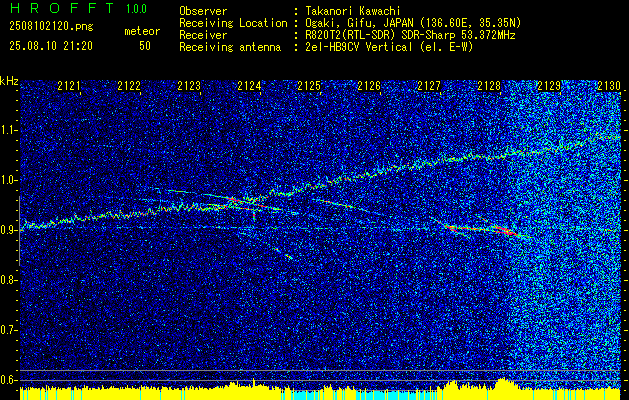Click the 2126 time axis marker
Viewport: 629px width, 400px height.
369,86
